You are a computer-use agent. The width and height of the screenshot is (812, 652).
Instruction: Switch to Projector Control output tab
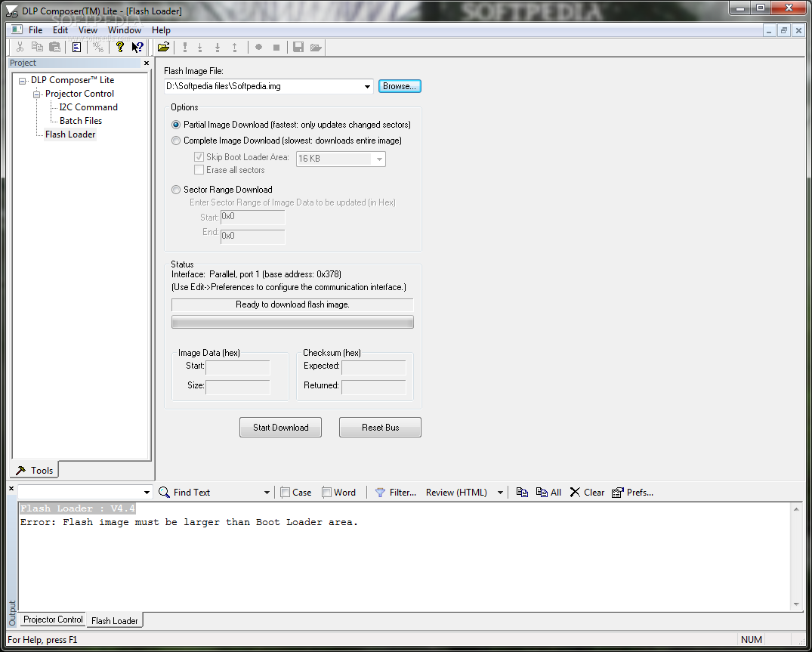(x=53, y=620)
